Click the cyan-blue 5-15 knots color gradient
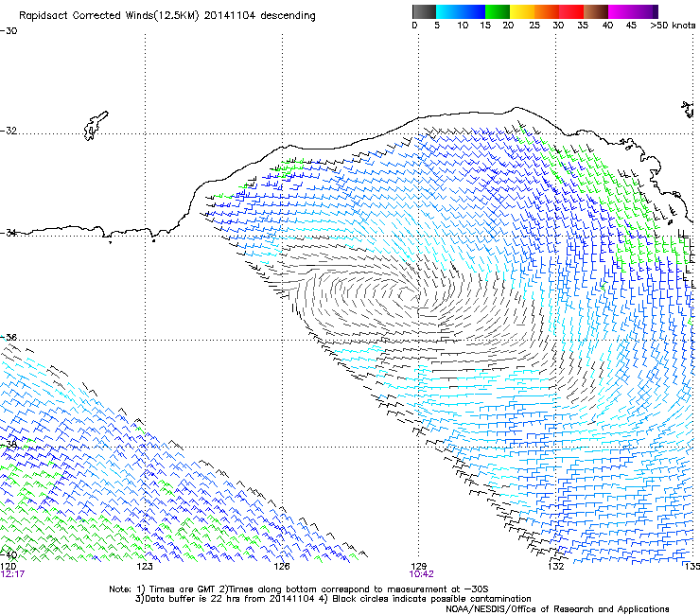 point(461,12)
